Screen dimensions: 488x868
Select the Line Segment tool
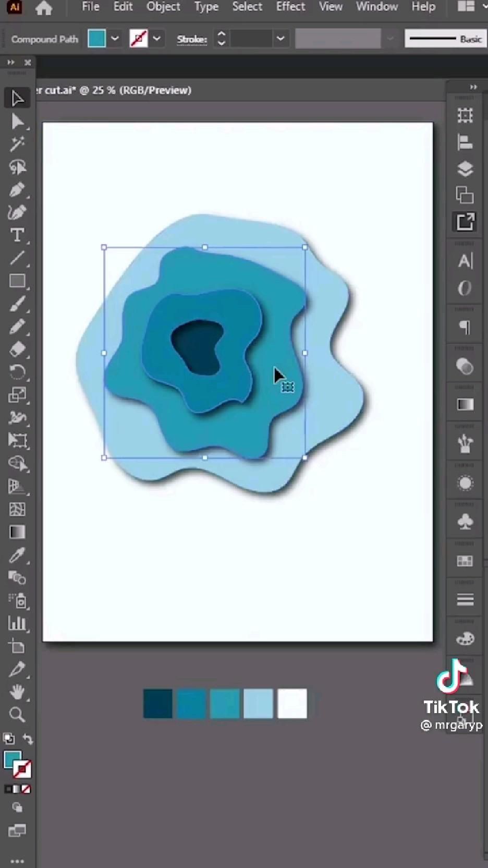tap(17, 258)
